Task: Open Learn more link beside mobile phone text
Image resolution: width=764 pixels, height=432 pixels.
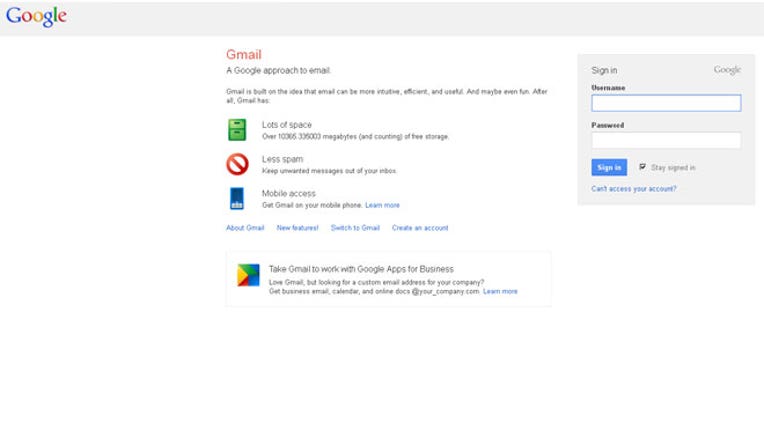Action: click(382, 205)
